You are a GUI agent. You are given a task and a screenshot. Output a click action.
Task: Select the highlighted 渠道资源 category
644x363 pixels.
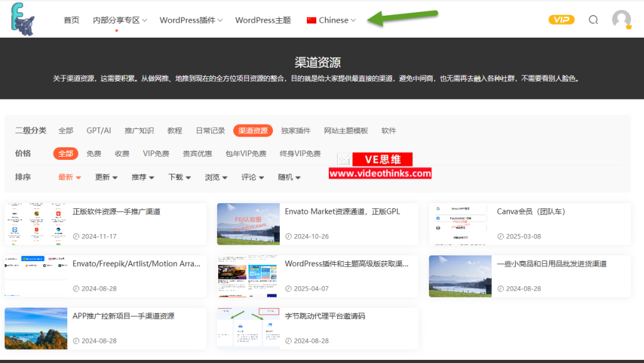(253, 131)
